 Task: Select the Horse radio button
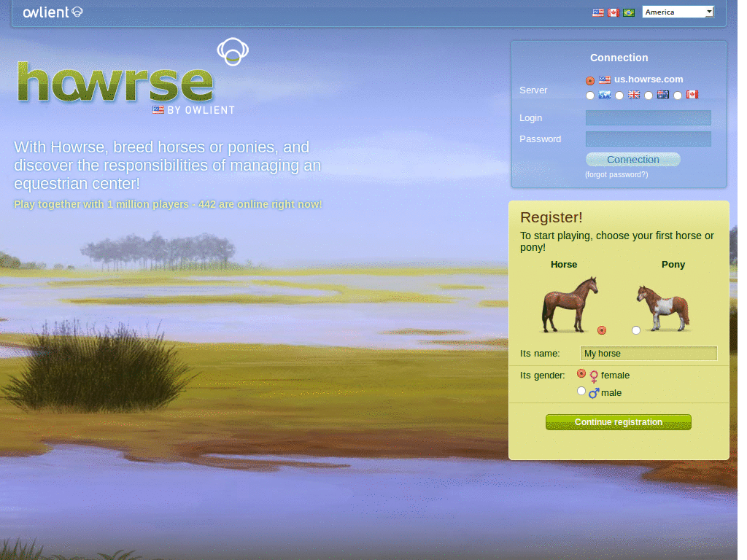[602, 330]
